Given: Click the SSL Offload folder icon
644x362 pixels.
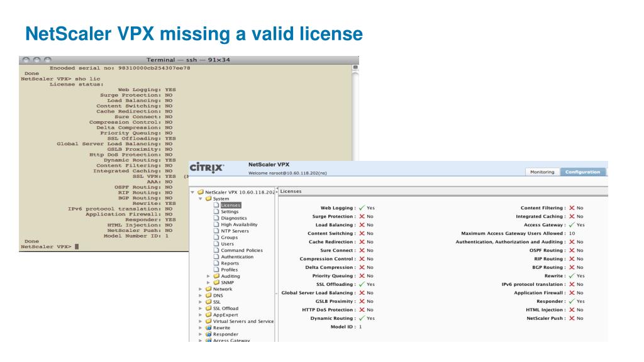Looking at the screenshot, I should click(x=209, y=308).
